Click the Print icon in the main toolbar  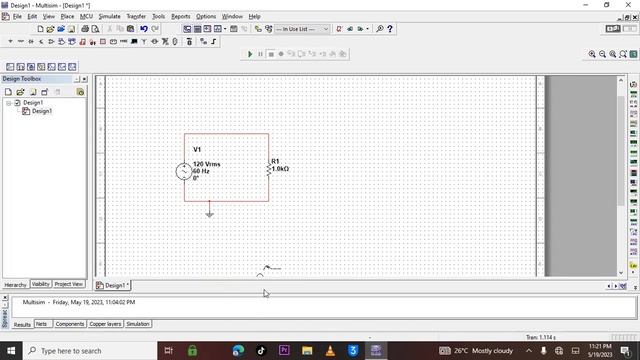tap(85, 29)
